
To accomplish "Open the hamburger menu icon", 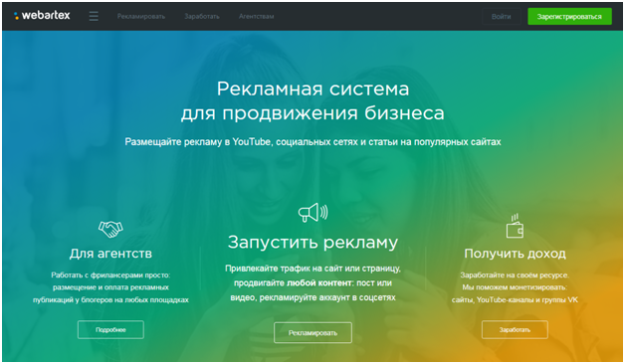I will tap(94, 16).
